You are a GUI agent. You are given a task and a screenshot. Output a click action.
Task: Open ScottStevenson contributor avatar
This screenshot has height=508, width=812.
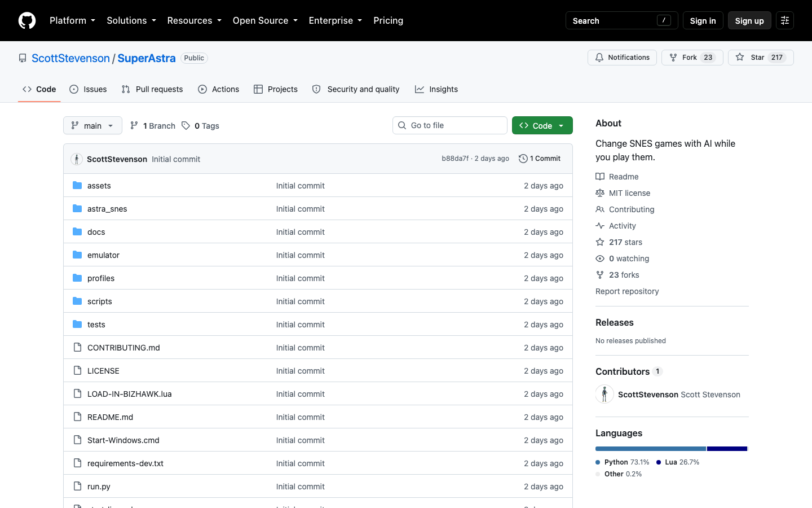click(x=604, y=394)
